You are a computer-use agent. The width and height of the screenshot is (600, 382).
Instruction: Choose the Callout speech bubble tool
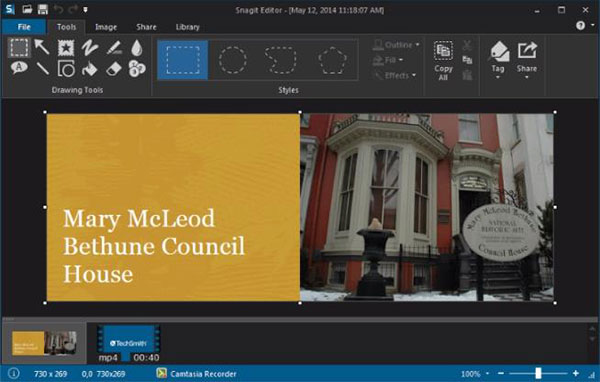coord(19,68)
